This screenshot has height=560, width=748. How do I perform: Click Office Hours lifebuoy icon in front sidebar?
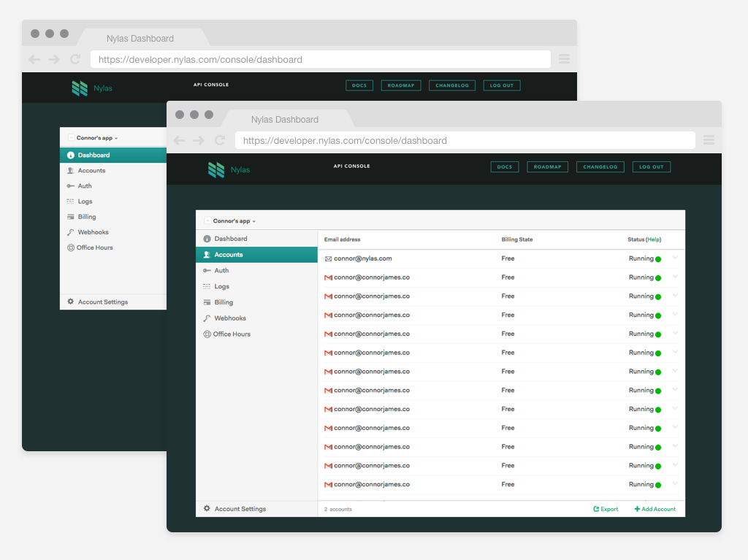pyautogui.click(x=207, y=334)
